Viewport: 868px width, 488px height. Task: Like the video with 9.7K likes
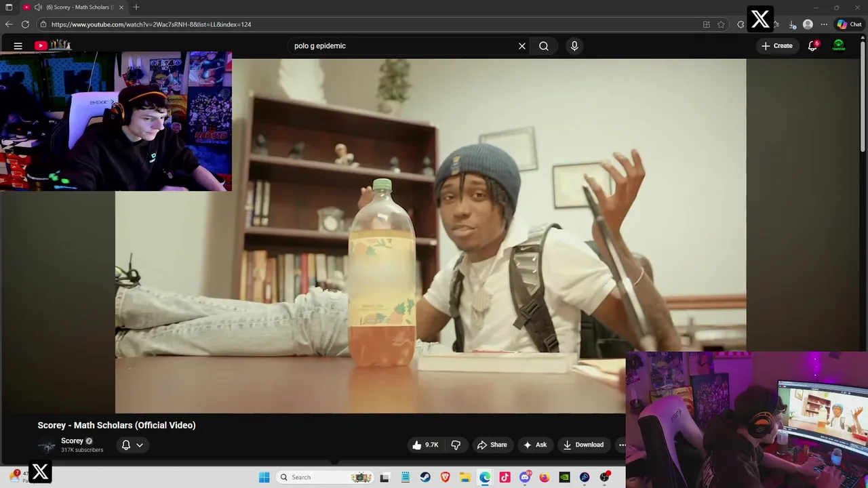pyautogui.click(x=426, y=445)
